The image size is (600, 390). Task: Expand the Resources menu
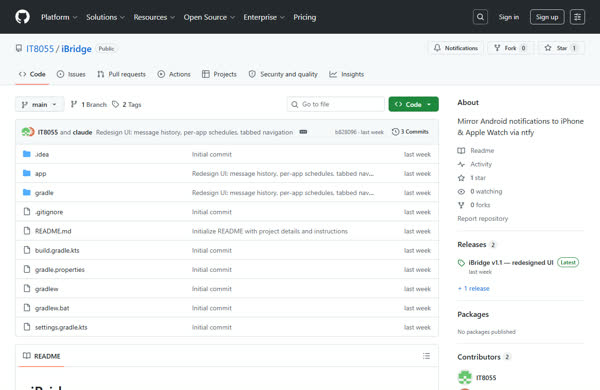point(154,17)
